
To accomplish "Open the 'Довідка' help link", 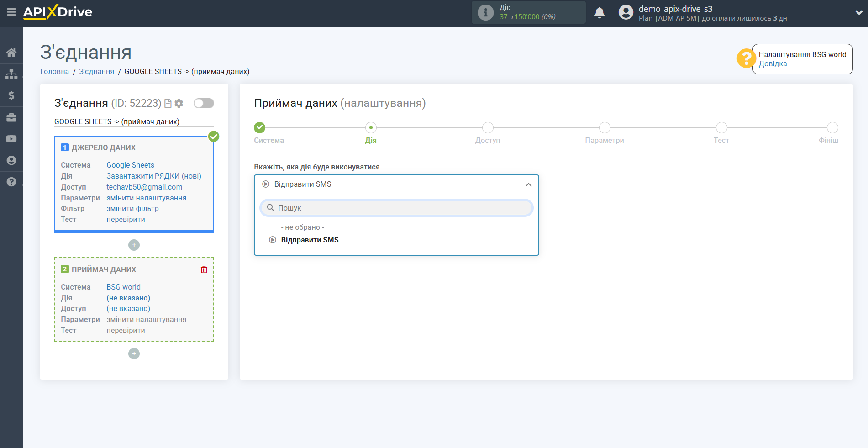I will 773,64.
